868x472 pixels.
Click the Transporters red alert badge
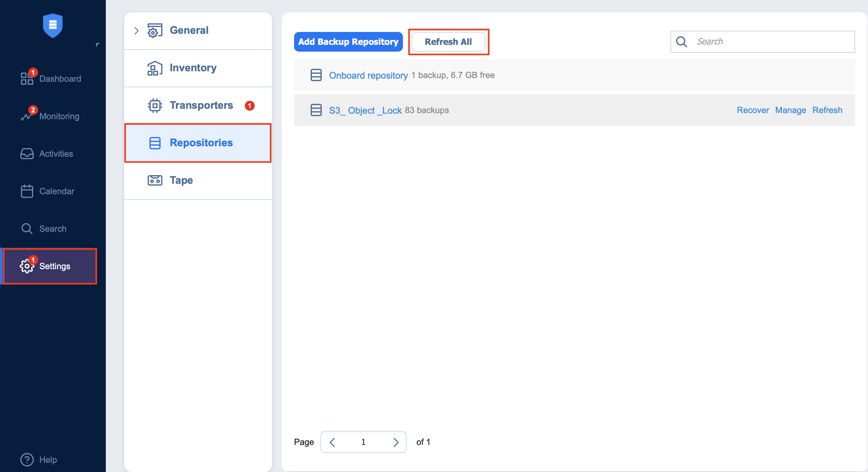249,106
